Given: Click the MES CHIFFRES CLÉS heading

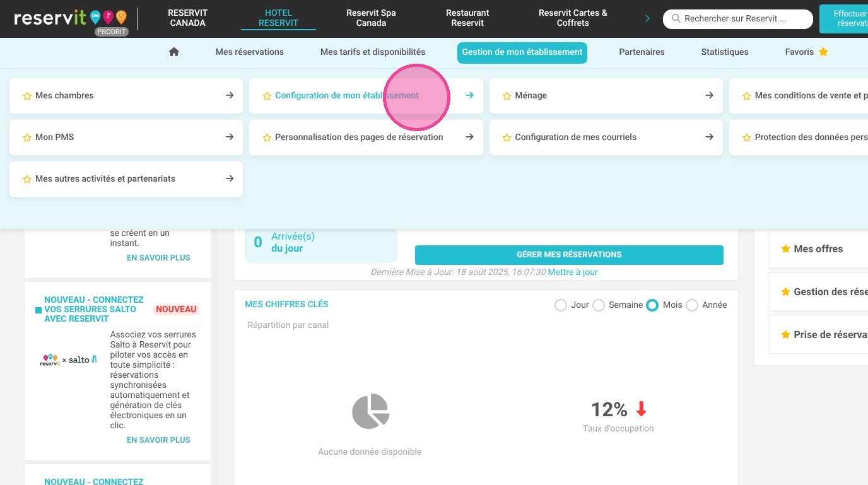Looking at the screenshot, I should pos(287,305).
